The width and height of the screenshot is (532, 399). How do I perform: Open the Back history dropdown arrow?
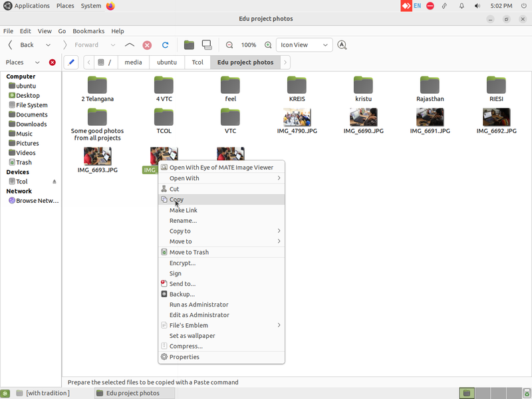pyautogui.click(x=48, y=45)
